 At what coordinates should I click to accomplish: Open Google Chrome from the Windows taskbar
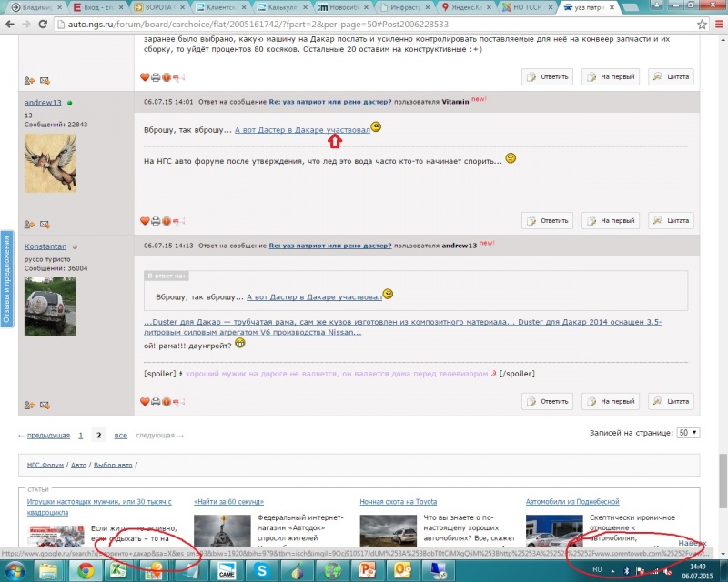pyautogui.click(x=85, y=570)
